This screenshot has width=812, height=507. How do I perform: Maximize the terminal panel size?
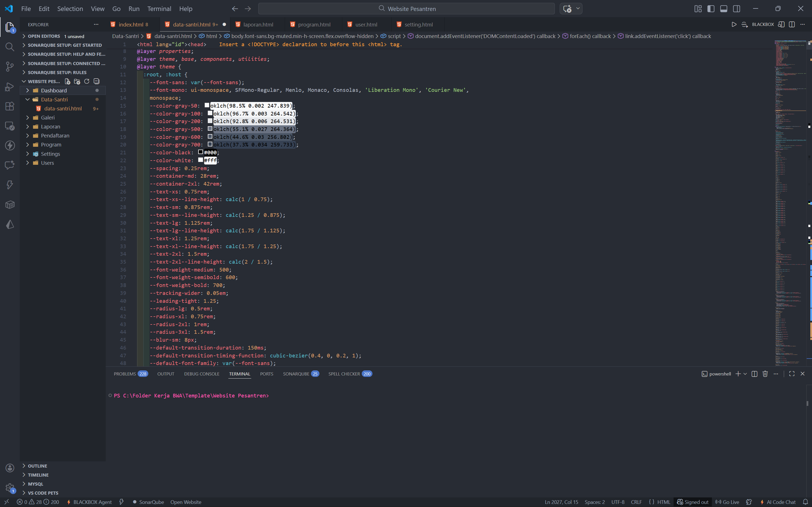click(x=792, y=374)
